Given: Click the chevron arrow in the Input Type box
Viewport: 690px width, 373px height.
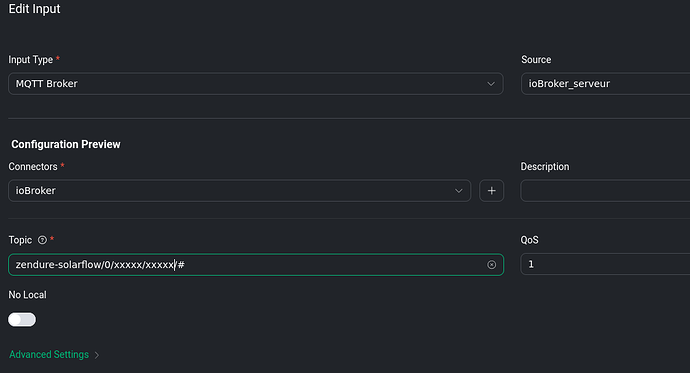Looking at the screenshot, I should [x=491, y=84].
